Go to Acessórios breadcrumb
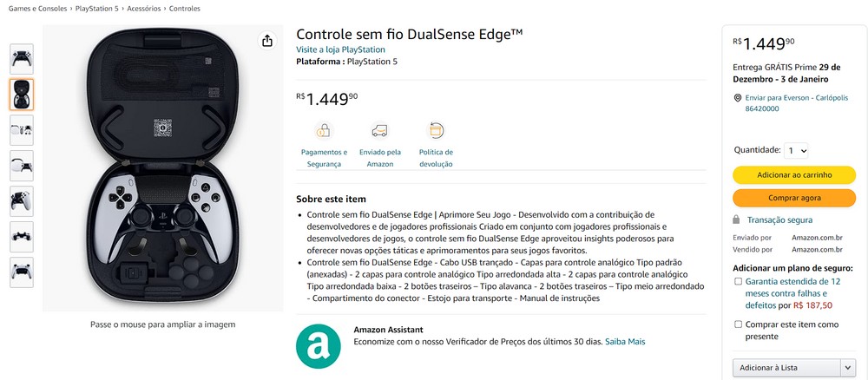This screenshot has height=380, width=868. tap(144, 9)
